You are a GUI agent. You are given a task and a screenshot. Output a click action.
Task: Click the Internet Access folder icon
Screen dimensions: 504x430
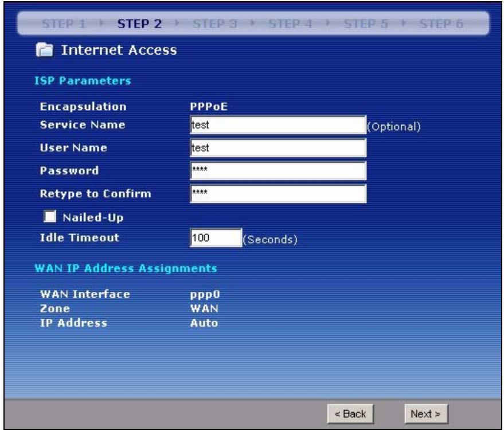pos(44,50)
